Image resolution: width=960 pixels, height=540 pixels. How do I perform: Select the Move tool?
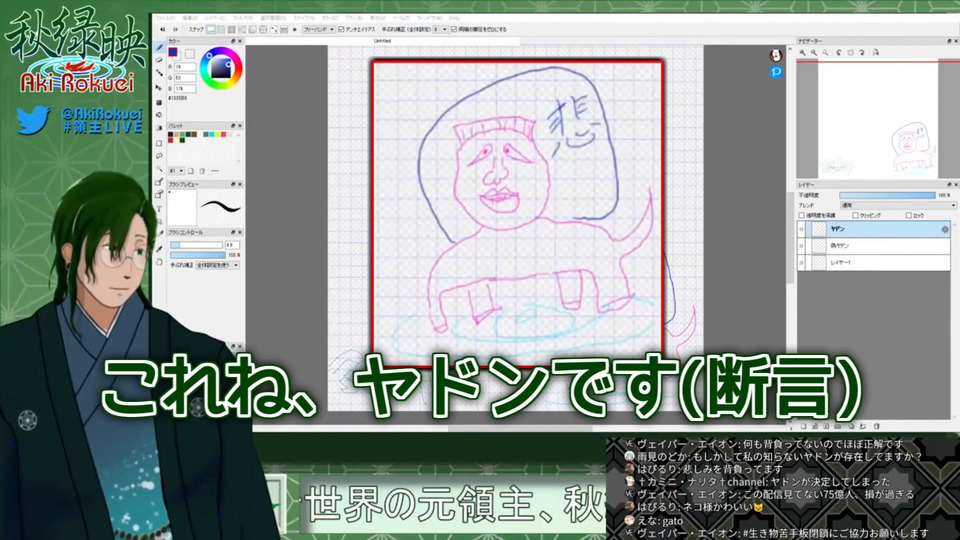click(159, 88)
